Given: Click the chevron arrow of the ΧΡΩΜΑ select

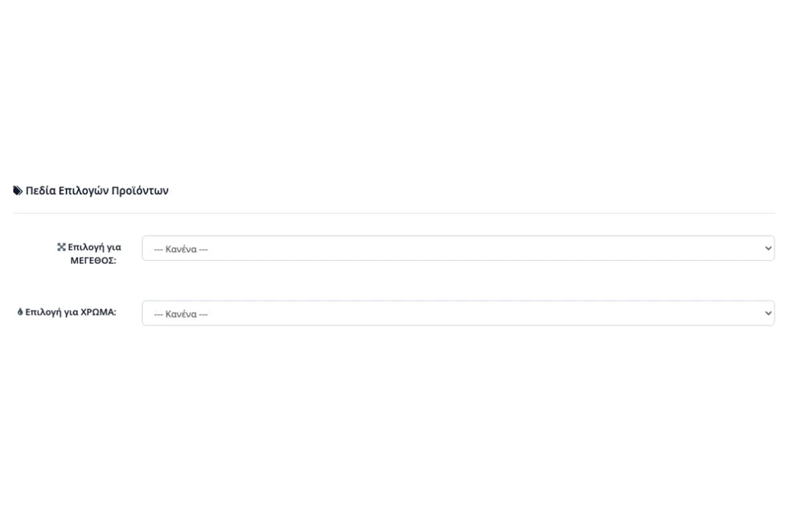Looking at the screenshot, I should click(769, 313).
